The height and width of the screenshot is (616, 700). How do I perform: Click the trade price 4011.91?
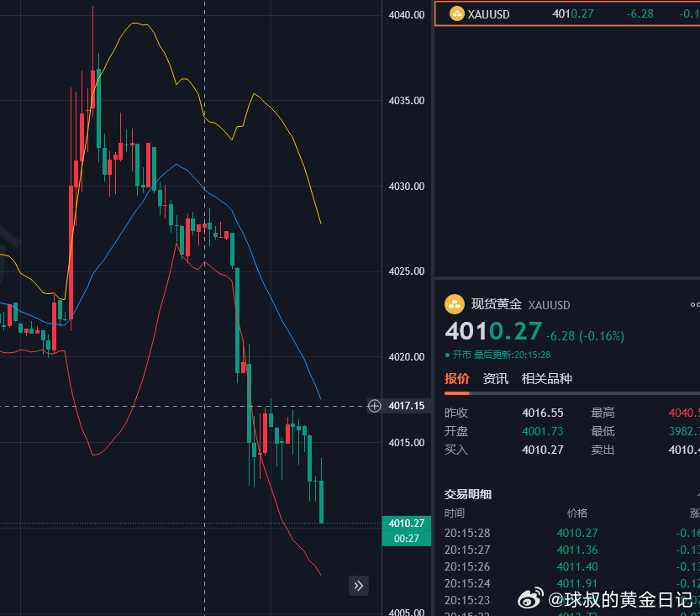[x=577, y=583]
